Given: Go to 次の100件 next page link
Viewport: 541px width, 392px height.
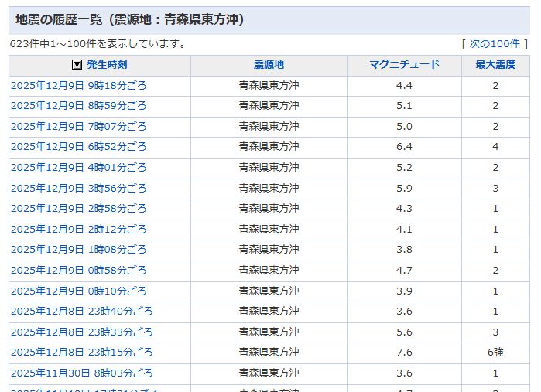Looking at the screenshot, I should coord(495,43).
